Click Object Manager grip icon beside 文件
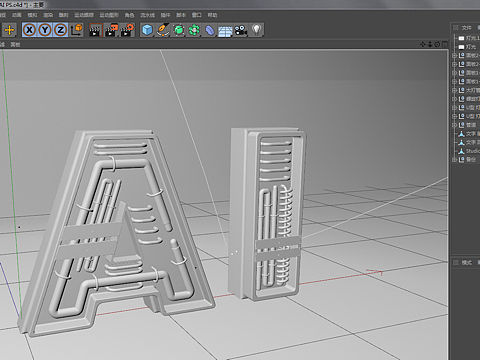480x360 pixels. [456, 28]
